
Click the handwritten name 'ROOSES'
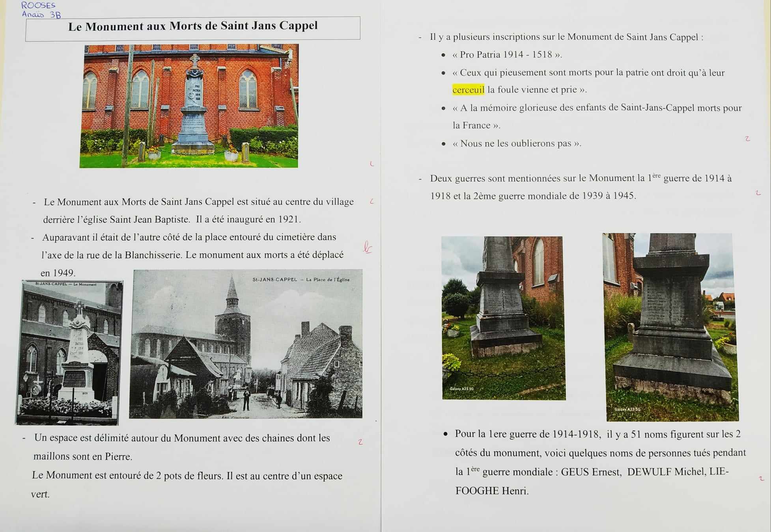coord(38,5)
